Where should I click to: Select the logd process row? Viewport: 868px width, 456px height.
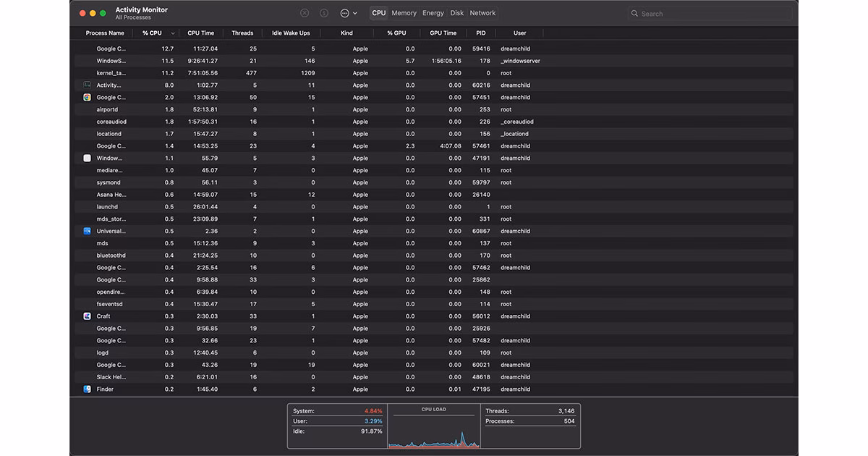click(x=434, y=352)
